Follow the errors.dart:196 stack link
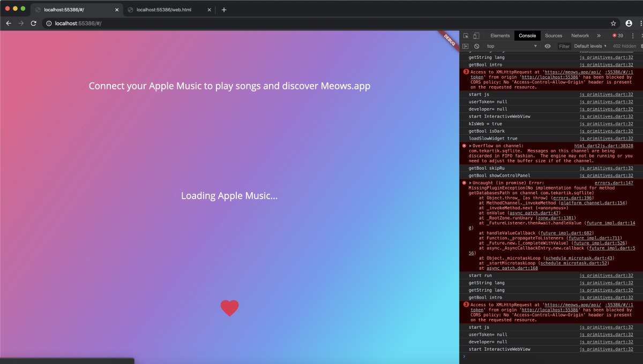 pos(573,198)
